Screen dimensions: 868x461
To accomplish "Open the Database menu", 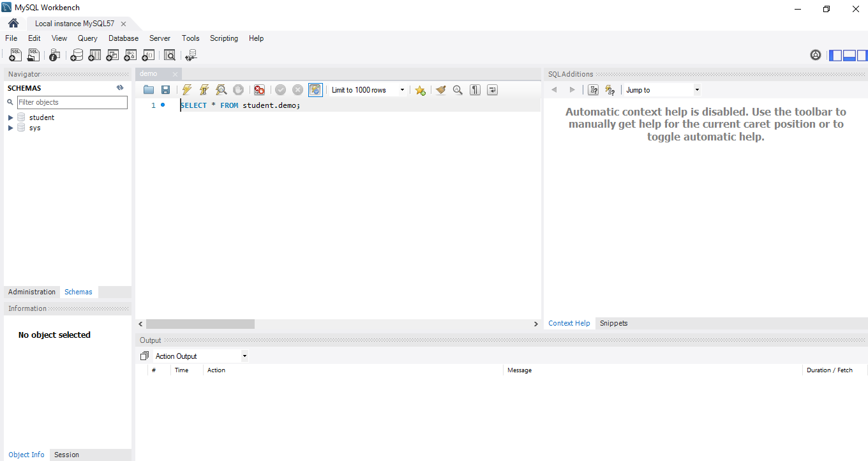I will click(123, 38).
